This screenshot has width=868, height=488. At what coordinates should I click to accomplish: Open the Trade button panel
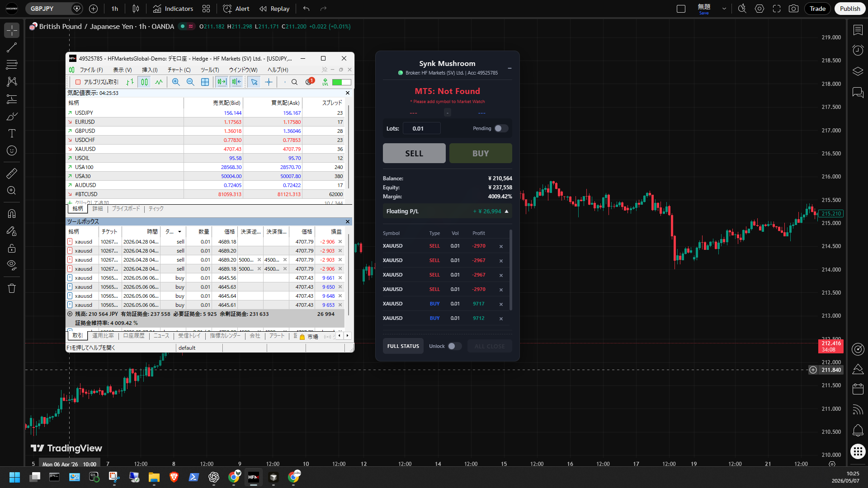[x=817, y=9]
